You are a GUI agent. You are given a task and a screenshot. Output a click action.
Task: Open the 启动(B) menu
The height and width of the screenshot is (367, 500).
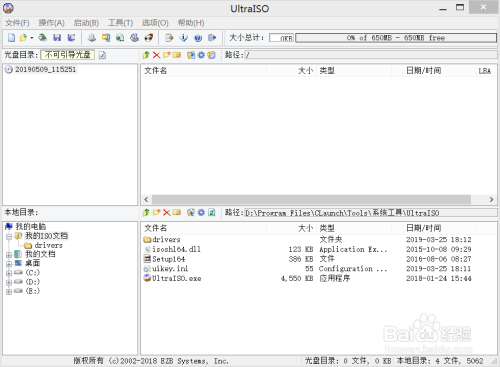click(x=86, y=23)
